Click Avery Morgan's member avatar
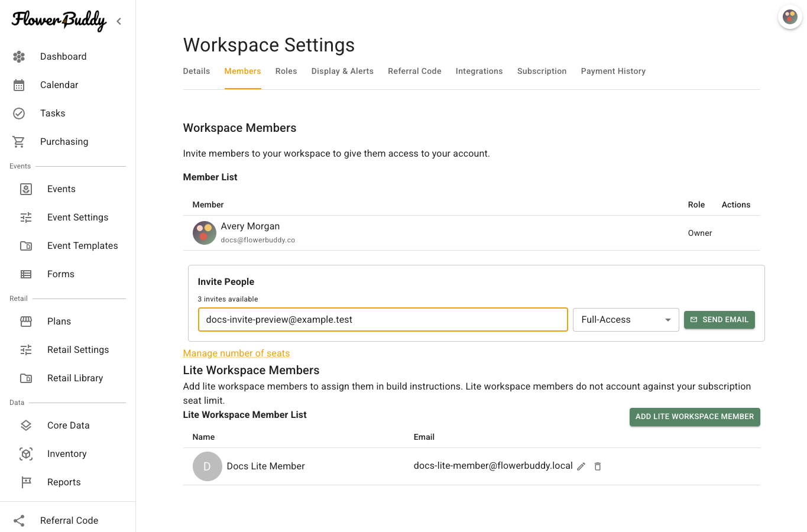 [205, 233]
